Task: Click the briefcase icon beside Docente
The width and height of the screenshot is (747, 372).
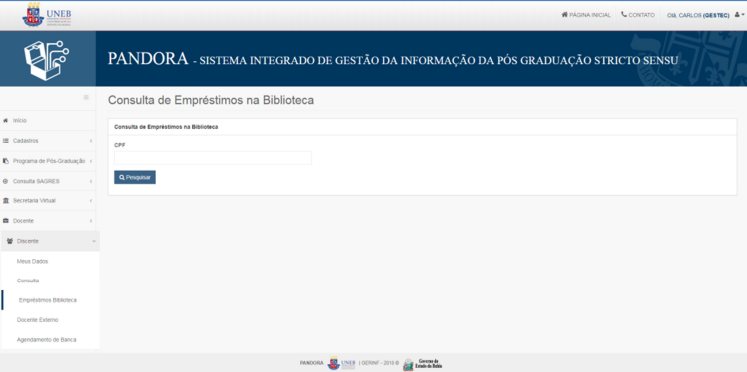Action: pyautogui.click(x=6, y=221)
